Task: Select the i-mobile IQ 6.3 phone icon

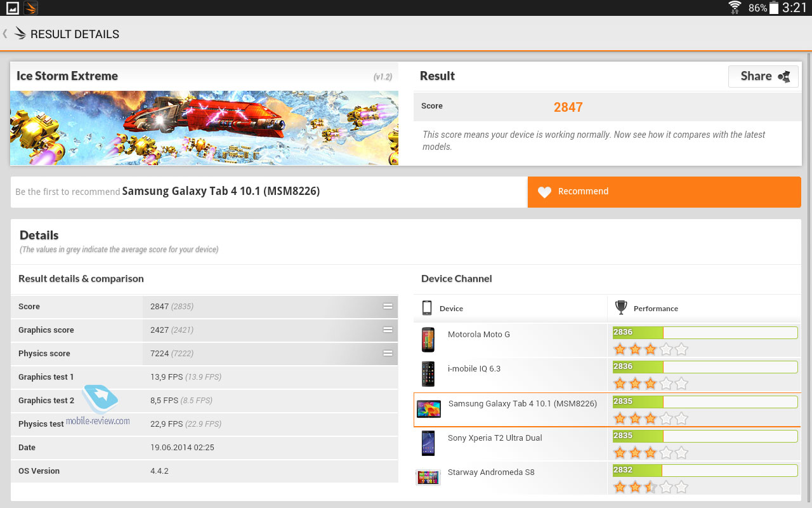Action: pos(428,374)
